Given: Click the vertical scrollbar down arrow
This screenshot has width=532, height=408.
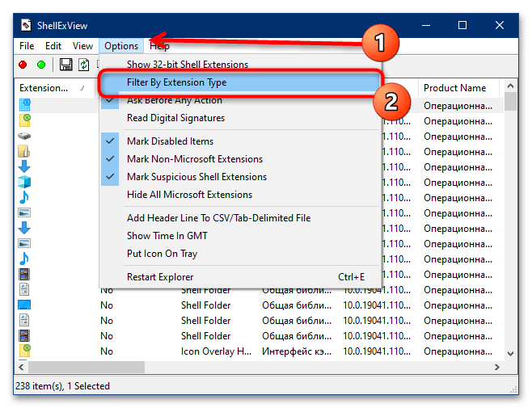Looking at the screenshot, I should pyautogui.click(x=510, y=353).
